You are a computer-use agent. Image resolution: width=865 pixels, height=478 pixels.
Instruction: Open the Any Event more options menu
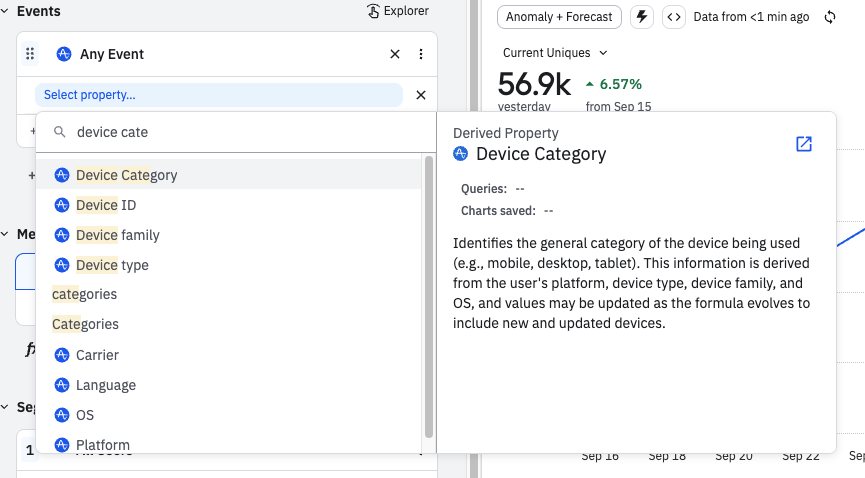pyautogui.click(x=421, y=54)
